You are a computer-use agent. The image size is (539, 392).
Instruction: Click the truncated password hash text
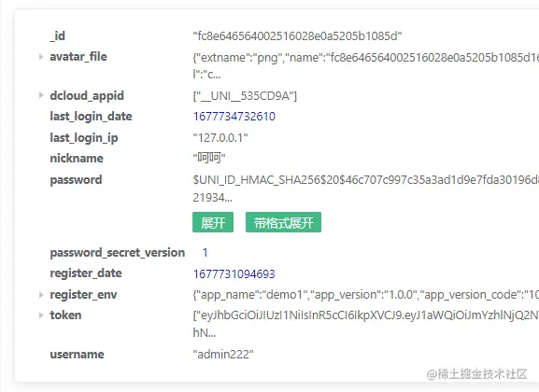click(x=366, y=189)
